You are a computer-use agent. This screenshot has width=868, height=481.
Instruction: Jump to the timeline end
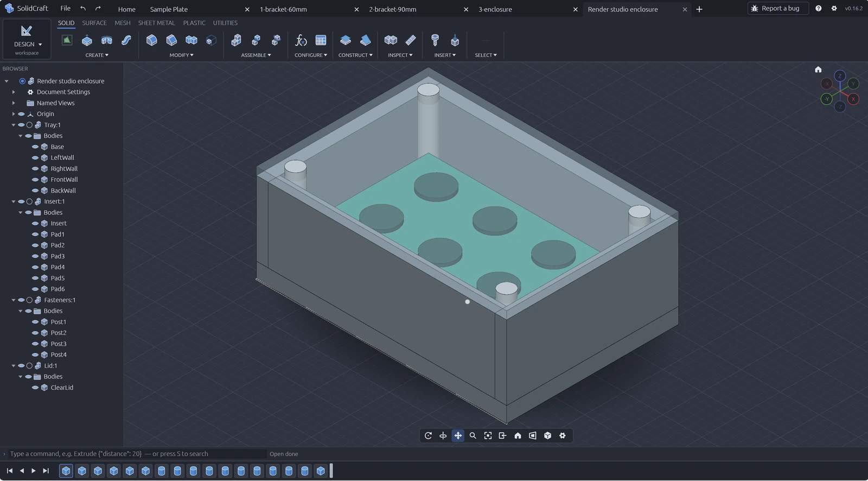click(46, 471)
